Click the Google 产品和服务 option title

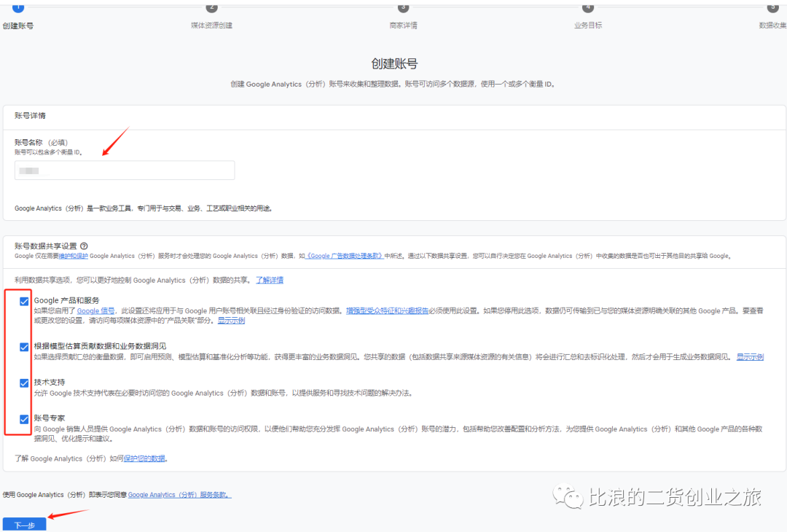click(67, 300)
